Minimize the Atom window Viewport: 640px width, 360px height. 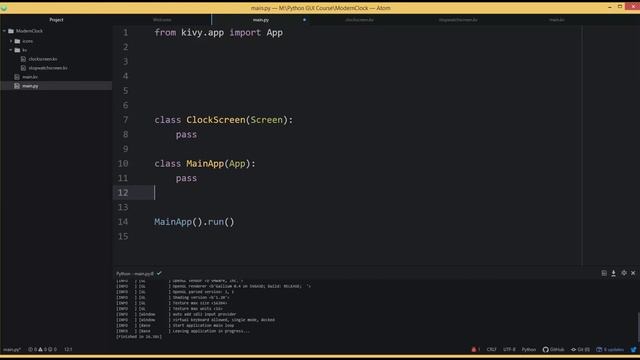[x=609, y=7]
